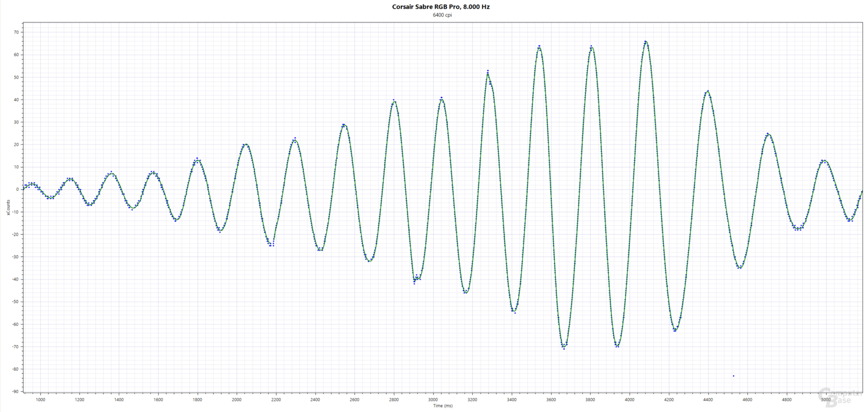Pick the 0 label on xCounts axis
The image size is (868, 412).
(x=18, y=189)
